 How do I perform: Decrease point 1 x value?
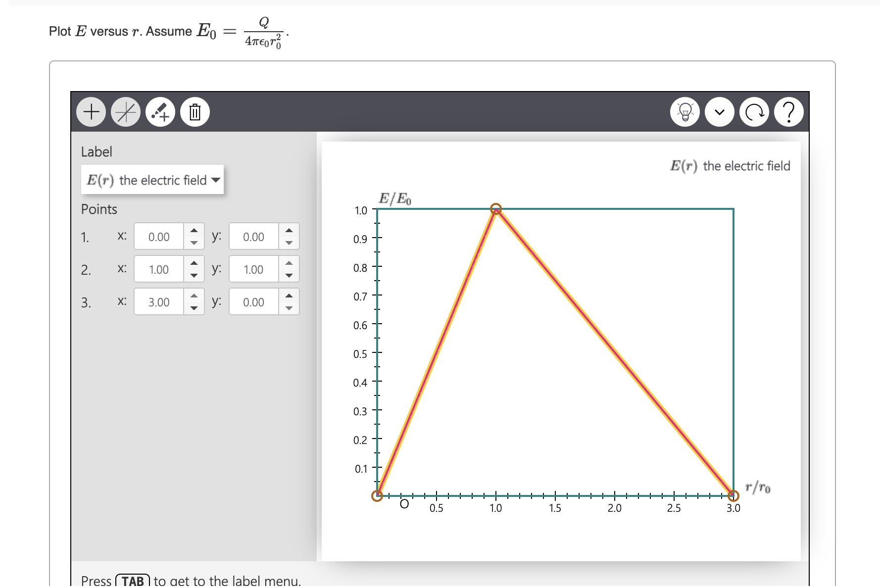[x=194, y=243]
